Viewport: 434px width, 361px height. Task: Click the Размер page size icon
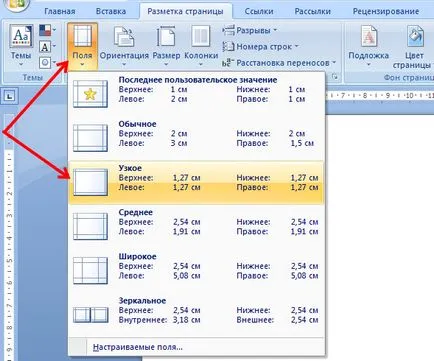pos(166,37)
